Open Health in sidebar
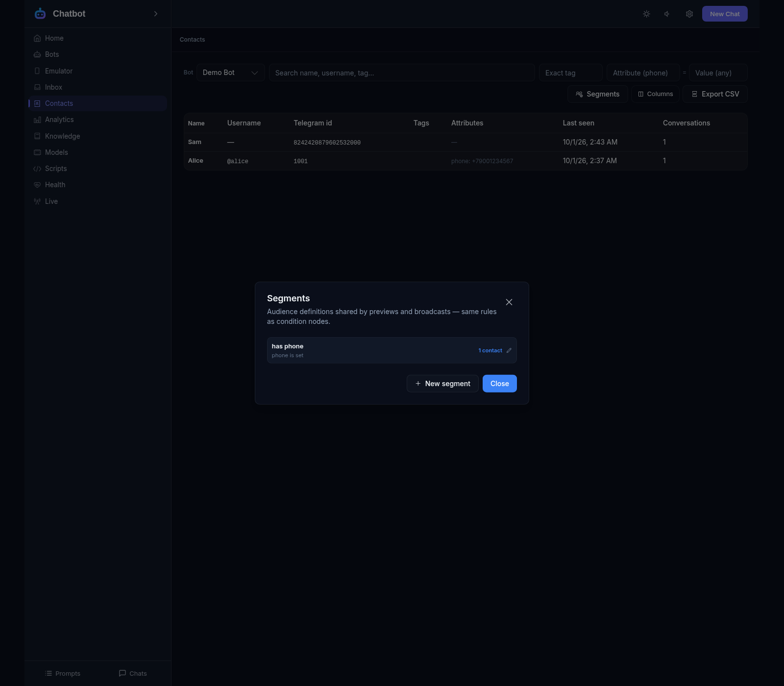The image size is (784, 686). (x=98, y=185)
